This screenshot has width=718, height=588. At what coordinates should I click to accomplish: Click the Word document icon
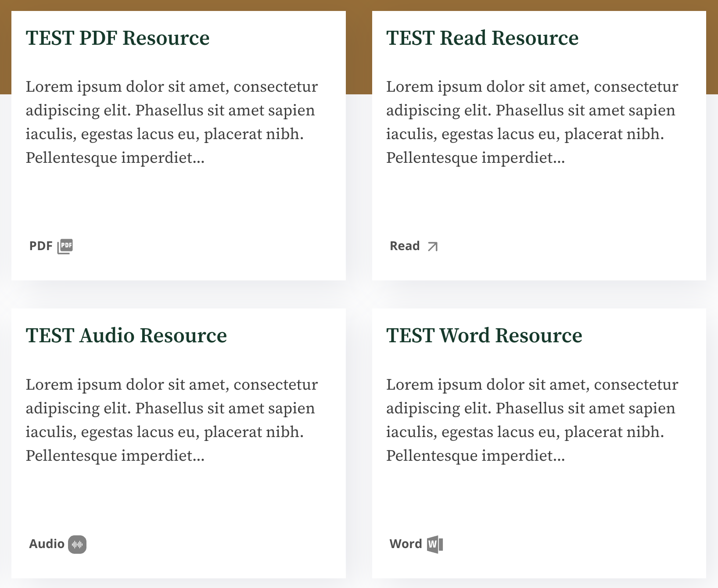point(435,545)
